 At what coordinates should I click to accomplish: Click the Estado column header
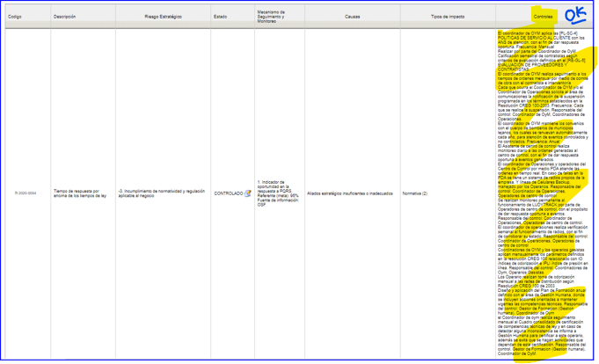(x=220, y=17)
